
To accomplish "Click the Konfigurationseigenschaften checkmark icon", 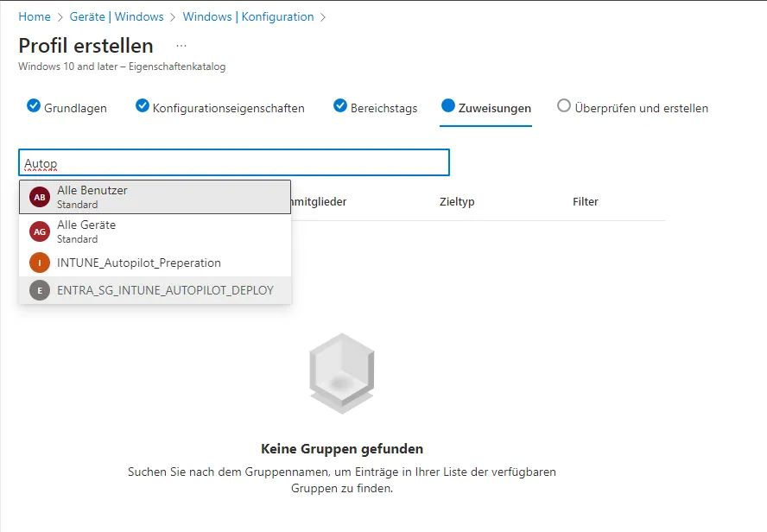I will pos(143,106).
